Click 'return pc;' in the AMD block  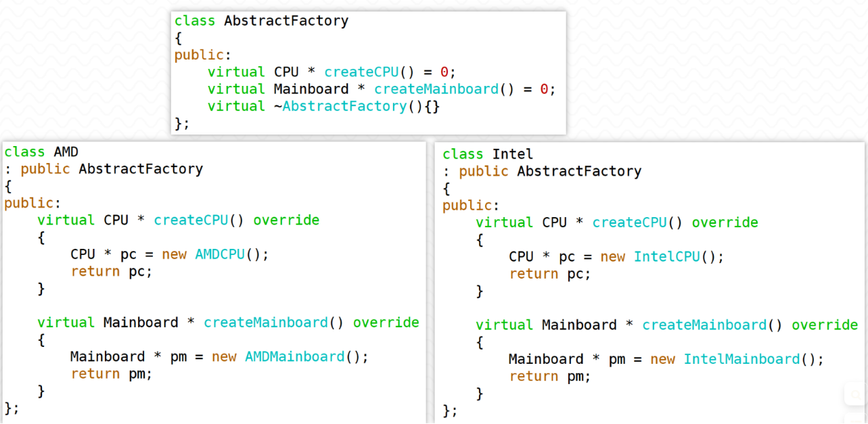112,271
